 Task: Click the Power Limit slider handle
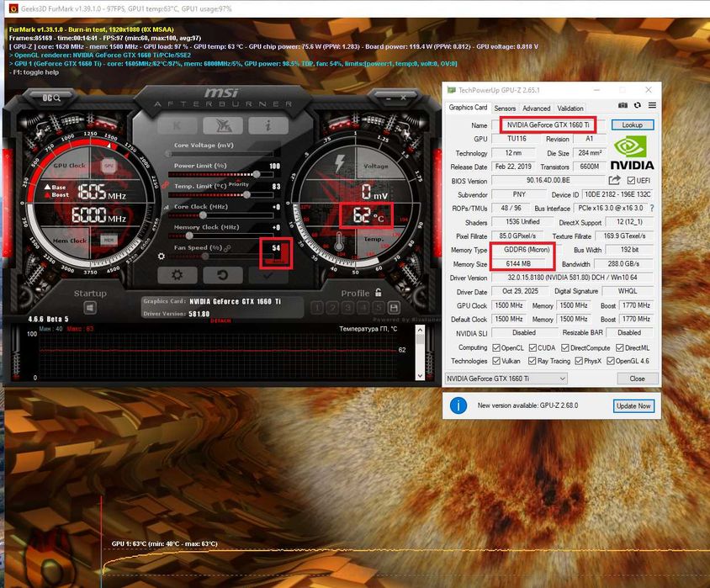click(x=257, y=174)
